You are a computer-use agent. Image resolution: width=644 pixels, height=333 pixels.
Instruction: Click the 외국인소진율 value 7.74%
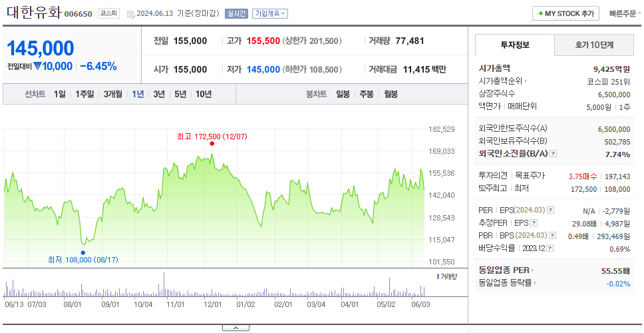pos(617,154)
